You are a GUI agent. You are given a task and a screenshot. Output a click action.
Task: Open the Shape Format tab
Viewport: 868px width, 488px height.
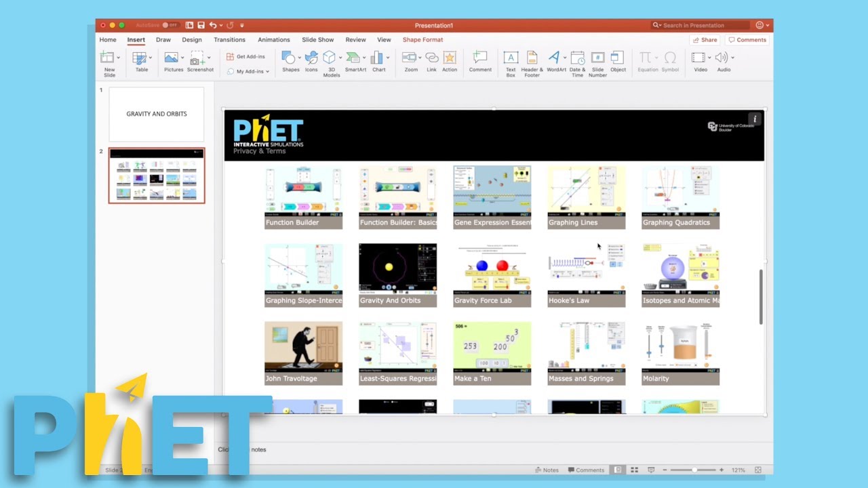tap(422, 40)
